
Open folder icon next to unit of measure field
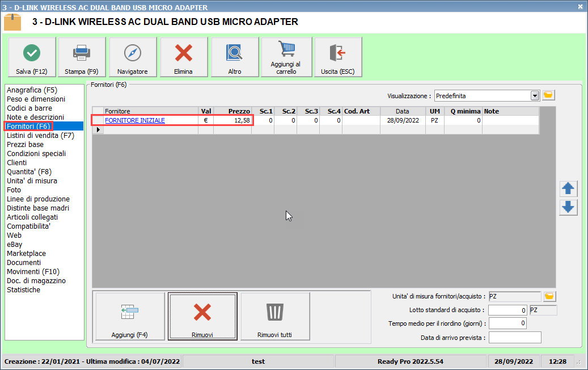549,296
